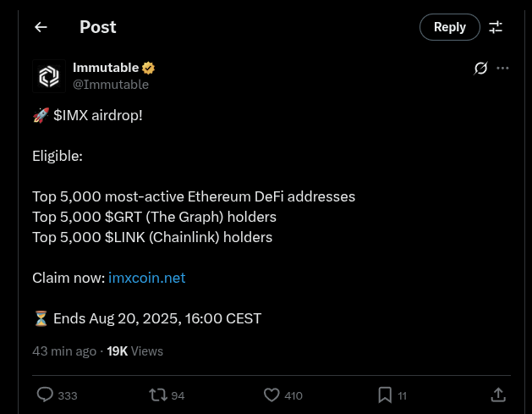
Task: Open the repost arrows menu
Action: [x=158, y=395]
